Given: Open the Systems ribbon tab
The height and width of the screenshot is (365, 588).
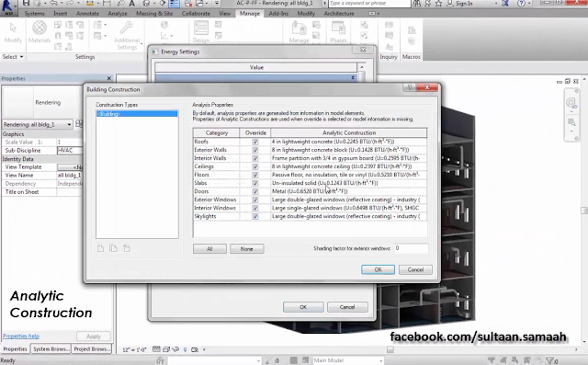Looking at the screenshot, I should [x=35, y=14].
